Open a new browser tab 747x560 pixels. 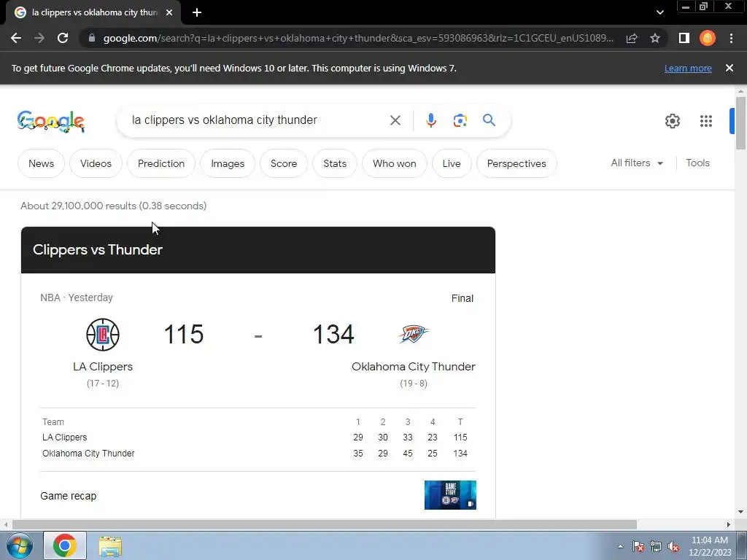tap(197, 12)
